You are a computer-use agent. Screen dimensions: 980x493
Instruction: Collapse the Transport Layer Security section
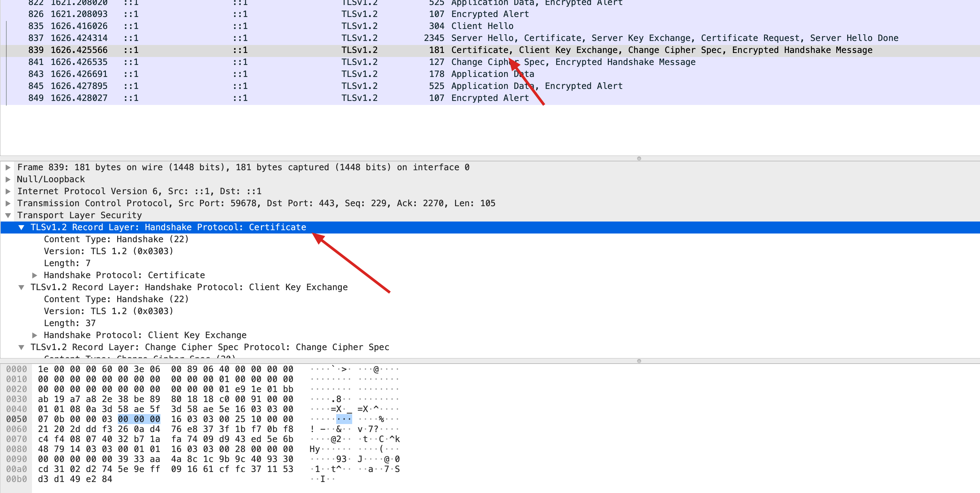8,216
